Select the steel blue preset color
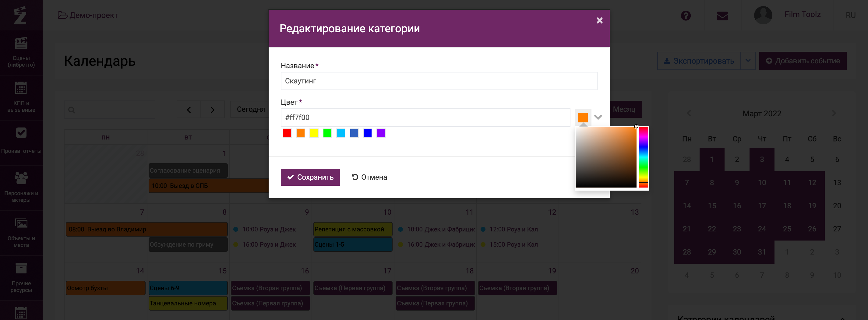Image resolution: width=868 pixels, height=320 pixels. coord(354,133)
